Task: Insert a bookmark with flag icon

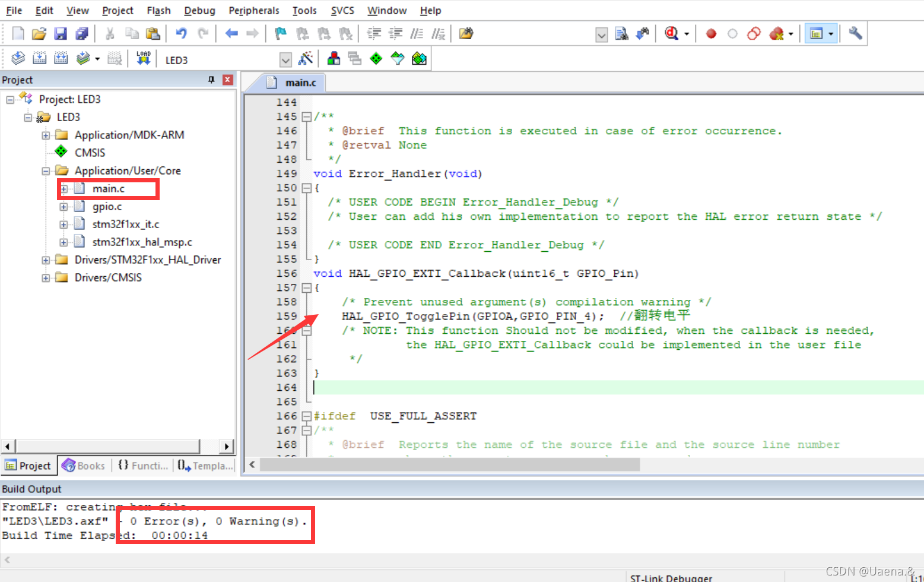Action: [x=281, y=34]
